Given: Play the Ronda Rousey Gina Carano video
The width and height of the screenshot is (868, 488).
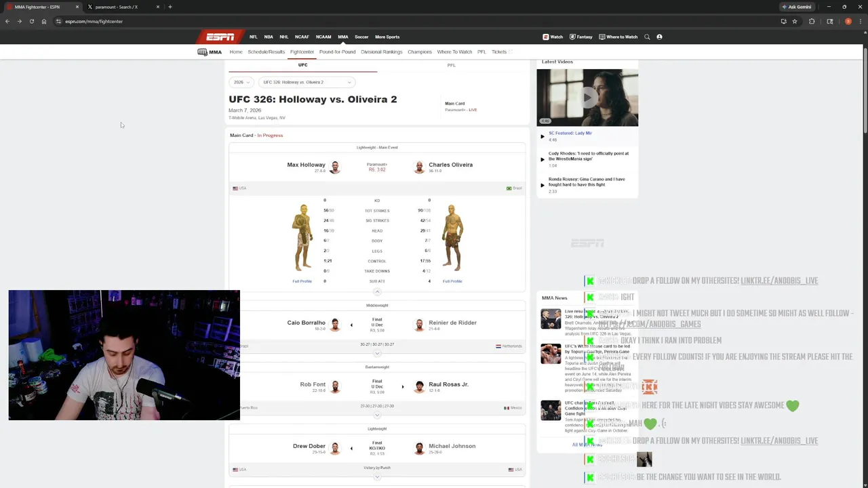Looking at the screenshot, I should (587, 182).
